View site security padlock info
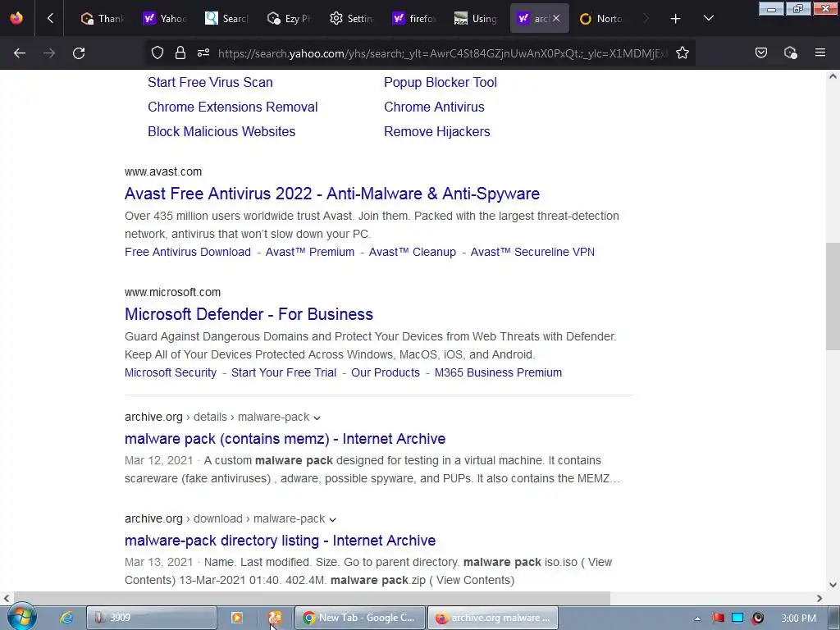Screen dimensions: 840x630 pyautogui.click(x=180, y=52)
